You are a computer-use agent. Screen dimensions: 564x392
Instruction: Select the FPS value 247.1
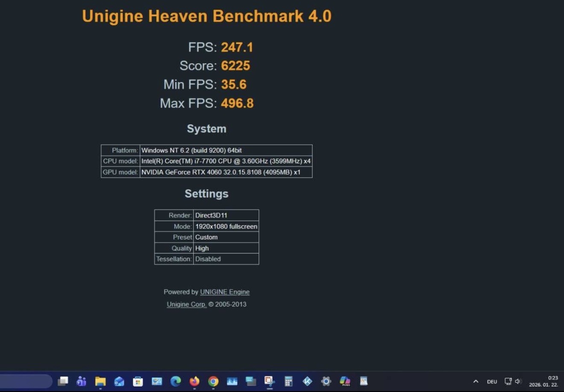click(237, 47)
